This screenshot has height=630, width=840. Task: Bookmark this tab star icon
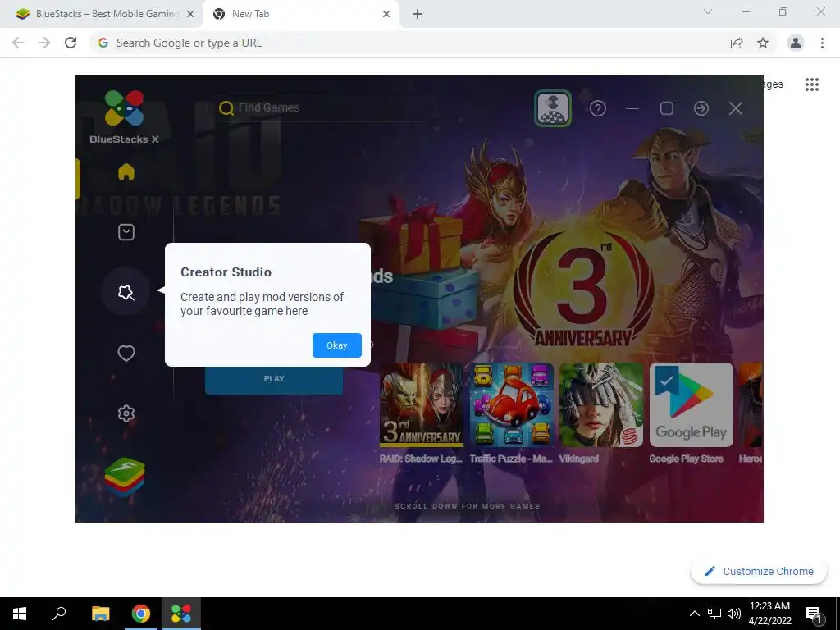click(763, 43)
